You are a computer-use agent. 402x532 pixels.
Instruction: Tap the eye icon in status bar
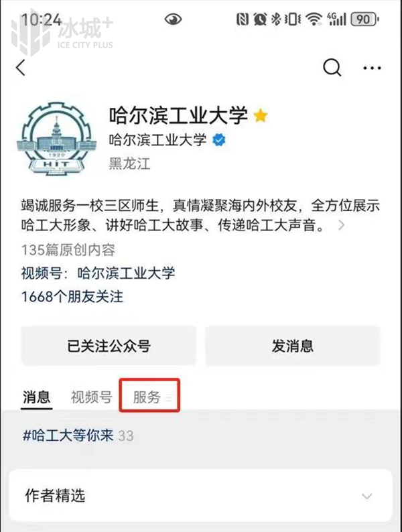point(173,19)
